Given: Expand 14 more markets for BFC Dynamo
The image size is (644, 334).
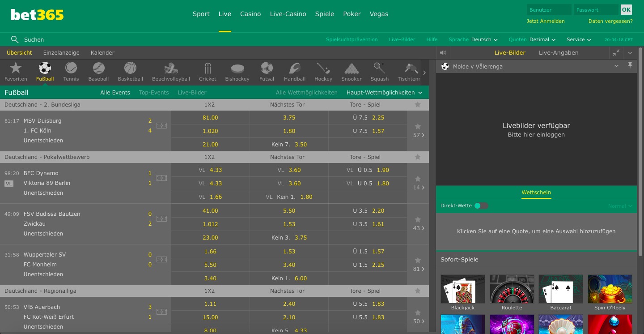Looking at the screenshot, I should (x=419, y=188).
